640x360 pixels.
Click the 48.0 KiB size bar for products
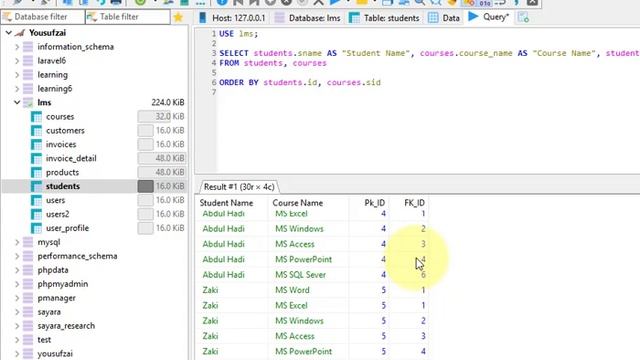[x=162, y=172]
